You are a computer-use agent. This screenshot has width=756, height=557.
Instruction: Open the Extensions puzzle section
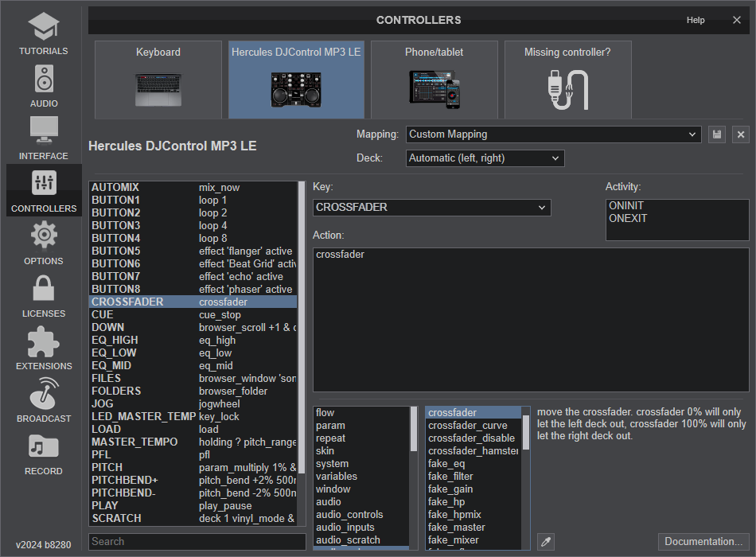coord(44,349)
